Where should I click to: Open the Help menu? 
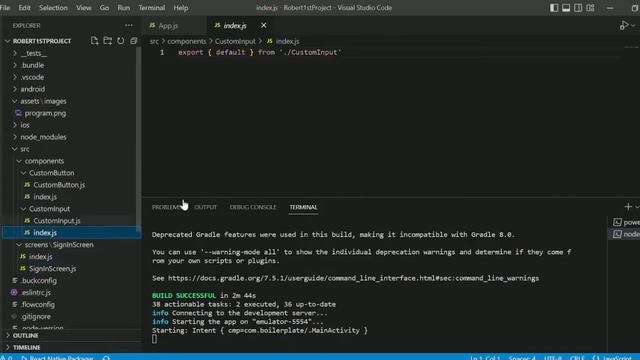click(x=181, y=8)
